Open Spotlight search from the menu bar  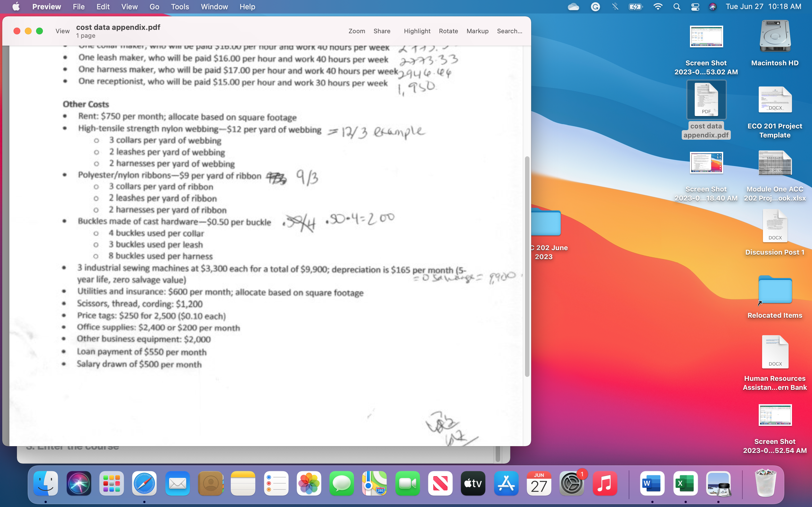[x=676, y=6]
